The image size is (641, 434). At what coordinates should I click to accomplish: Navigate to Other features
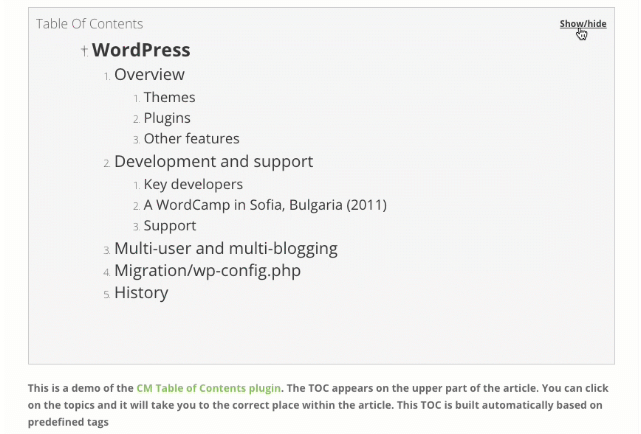click(x=191, y=139)
